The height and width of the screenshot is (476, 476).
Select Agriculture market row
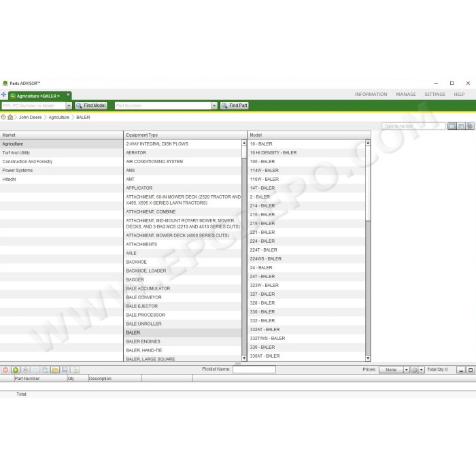click(x=62, y=144)
